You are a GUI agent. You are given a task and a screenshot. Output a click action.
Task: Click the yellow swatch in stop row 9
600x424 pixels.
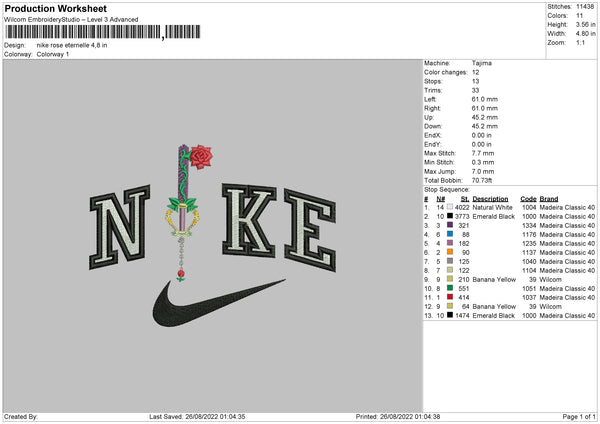(450, 279)
